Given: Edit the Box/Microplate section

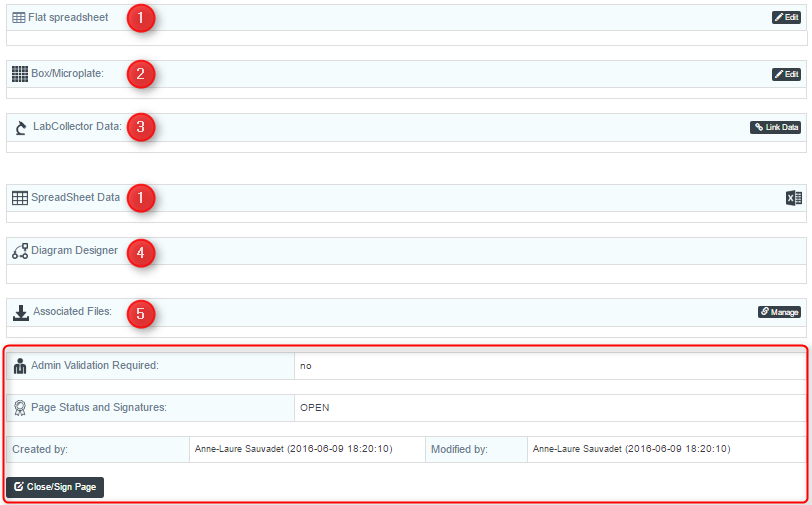Looking at the screenshot, I should (787, 74).
